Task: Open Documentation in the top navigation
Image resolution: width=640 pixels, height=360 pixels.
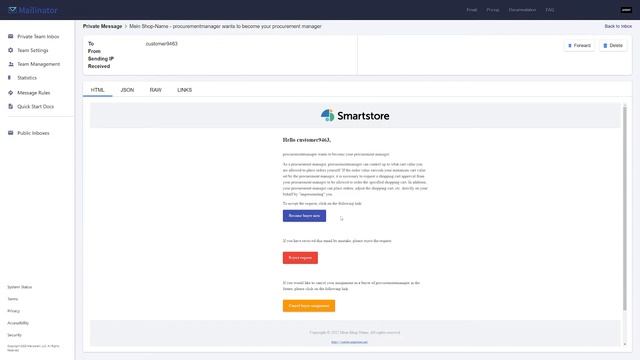Action: pos(522,10)
